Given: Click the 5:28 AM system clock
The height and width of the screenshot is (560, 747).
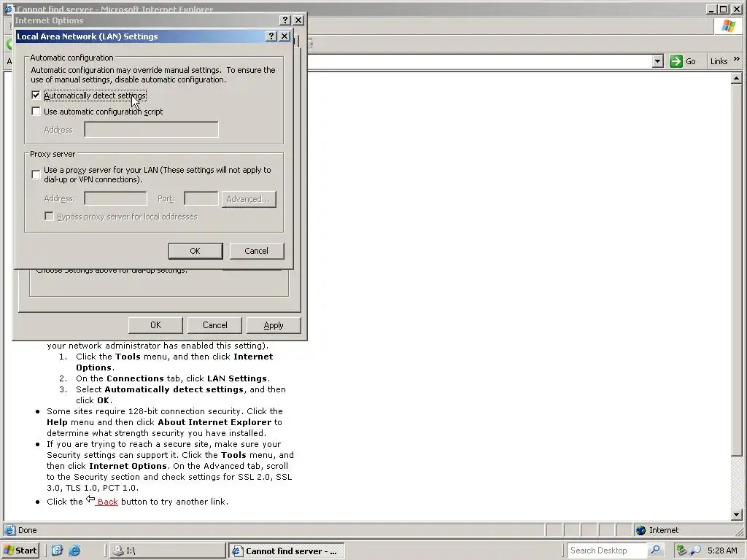Looking at the screenshot, I should (722, 551).
